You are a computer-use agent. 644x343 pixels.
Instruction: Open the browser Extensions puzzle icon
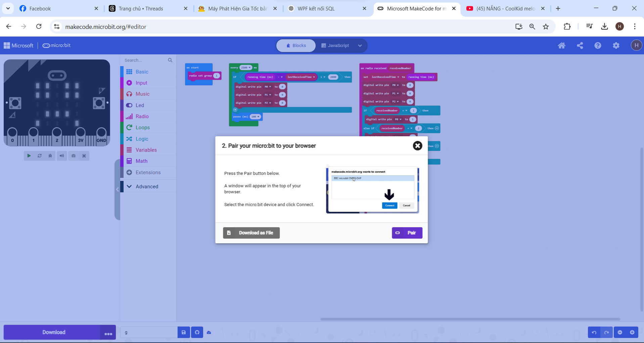567,27
